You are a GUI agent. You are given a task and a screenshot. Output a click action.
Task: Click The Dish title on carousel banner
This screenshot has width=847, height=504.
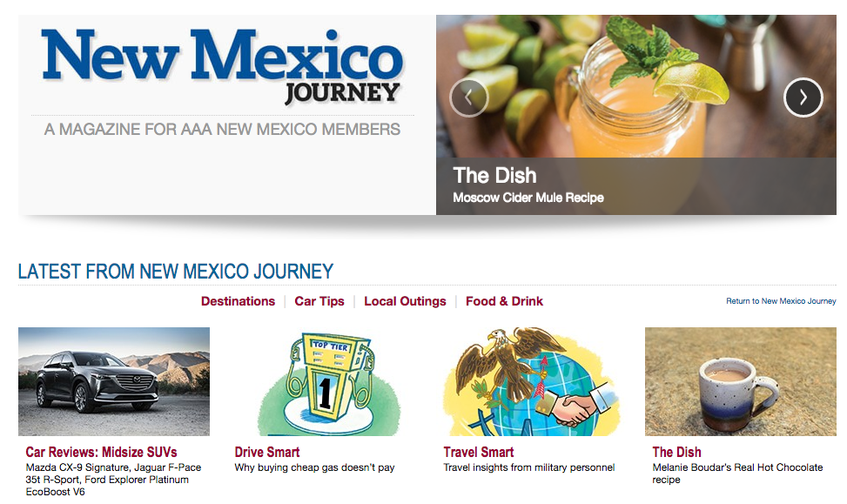494,176
